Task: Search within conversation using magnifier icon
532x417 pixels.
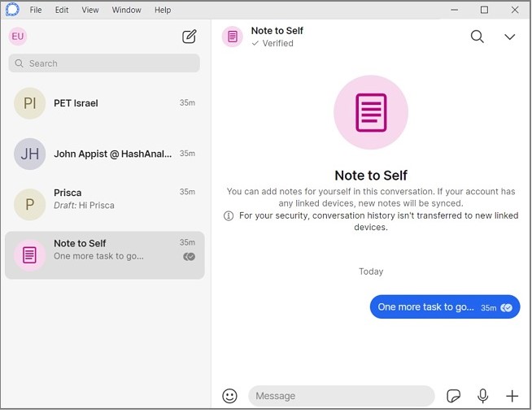Action: pos(477,37)
